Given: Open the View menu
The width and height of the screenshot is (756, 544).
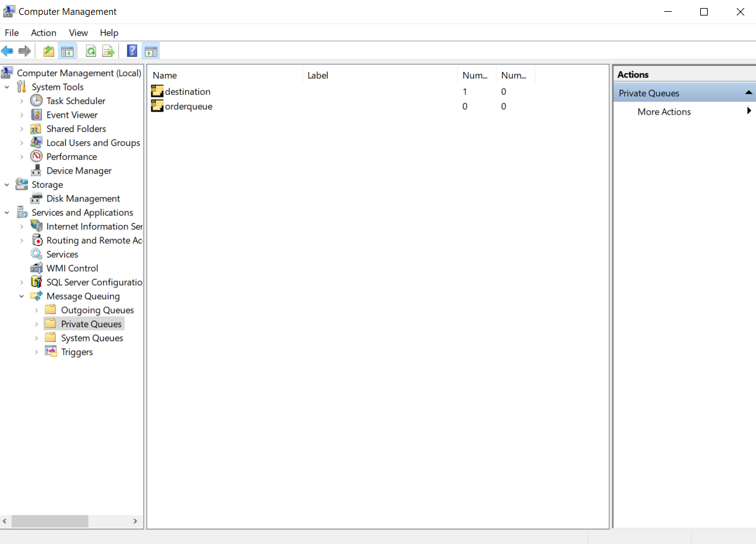Looking at the screenshot, I should [x=78, y=33].
